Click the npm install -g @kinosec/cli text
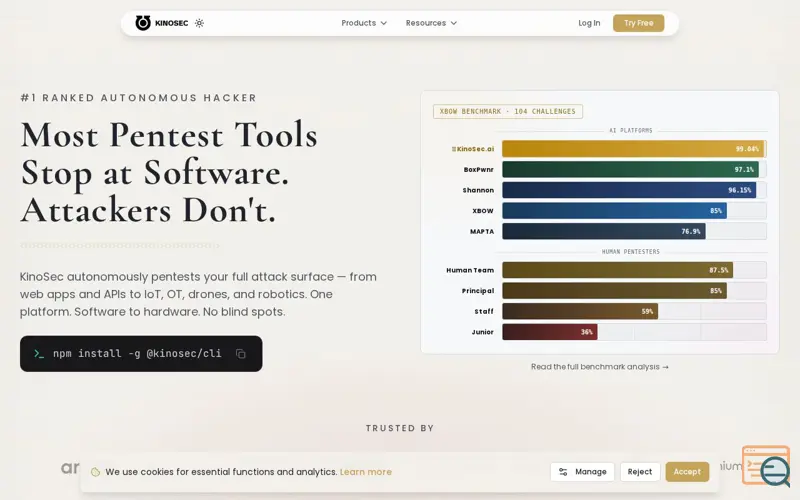This screenshot has height=500, width=800. click(x=137, y=354)
